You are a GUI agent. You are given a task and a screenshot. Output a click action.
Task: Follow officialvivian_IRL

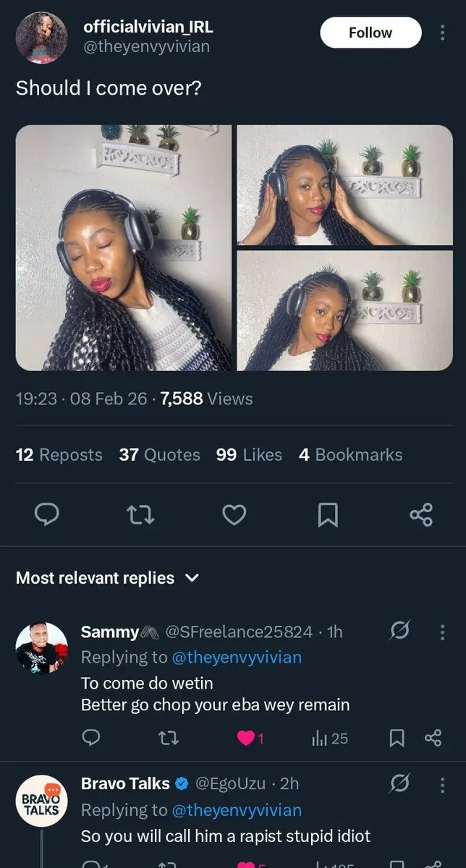click(370, 33)
